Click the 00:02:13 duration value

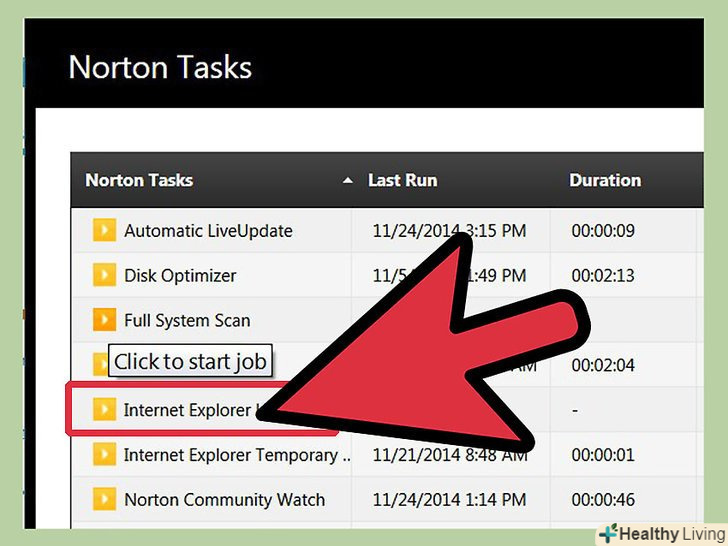[603, 276]
